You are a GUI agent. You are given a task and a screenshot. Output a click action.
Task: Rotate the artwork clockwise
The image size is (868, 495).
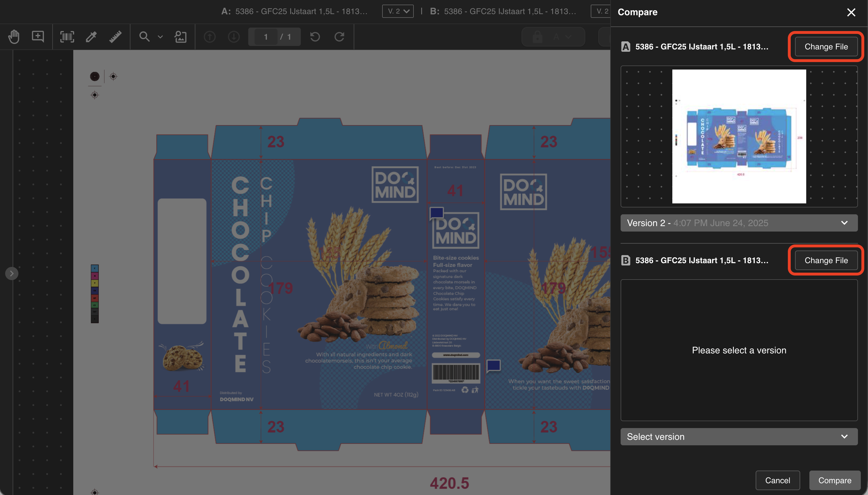[x=339, y=37]
